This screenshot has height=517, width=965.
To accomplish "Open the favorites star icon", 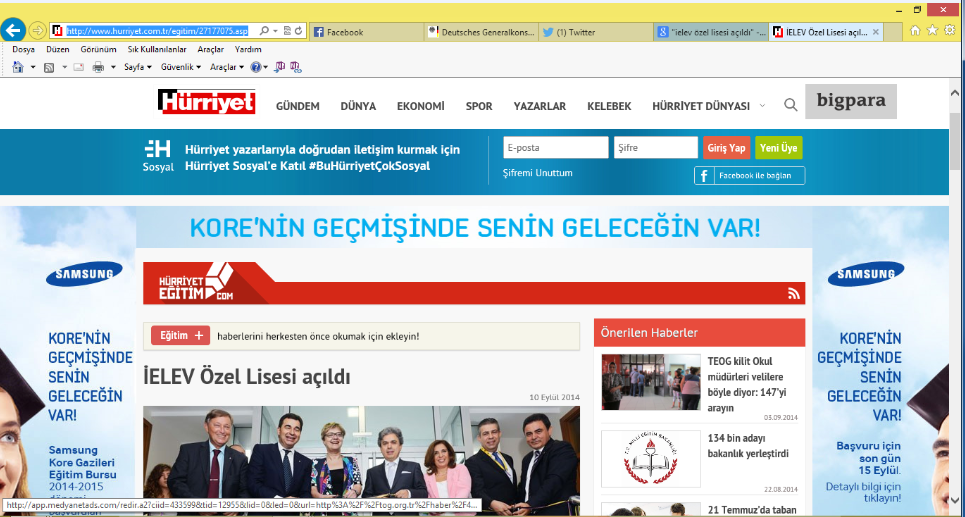I will point(932,31).
